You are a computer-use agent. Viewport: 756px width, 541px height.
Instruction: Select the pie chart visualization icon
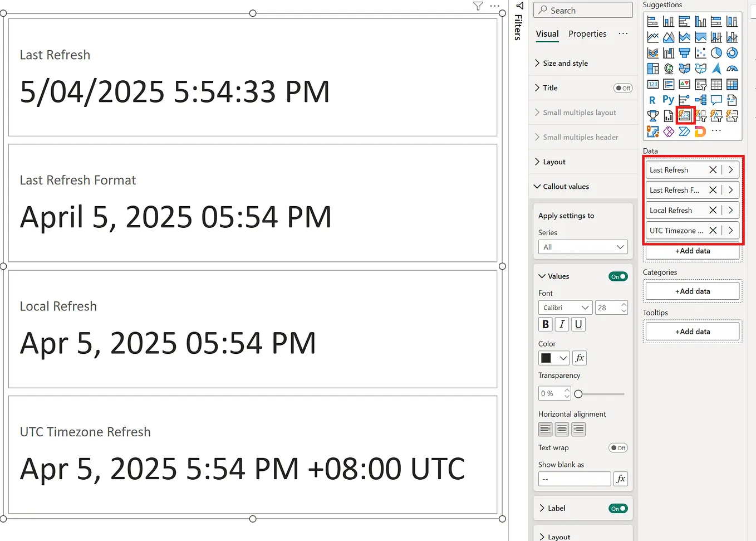coord(715,53)
